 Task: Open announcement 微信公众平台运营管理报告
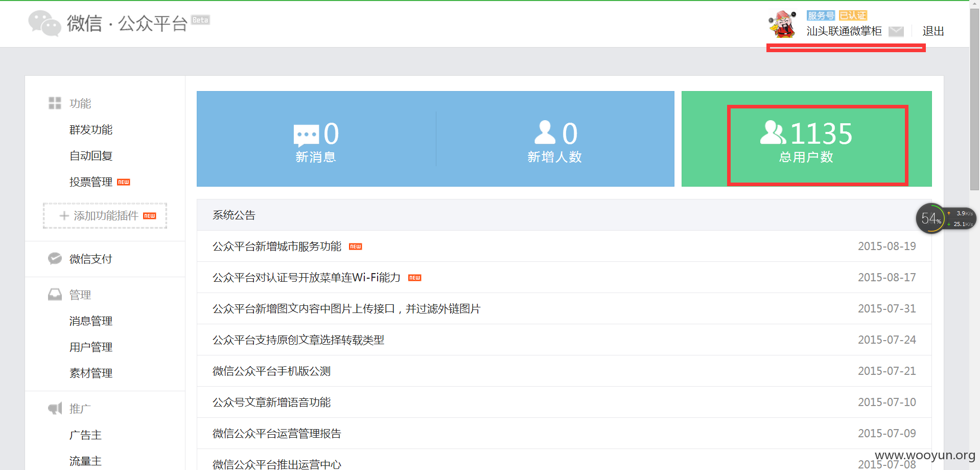pyautogui.click(x=277, y=434)
